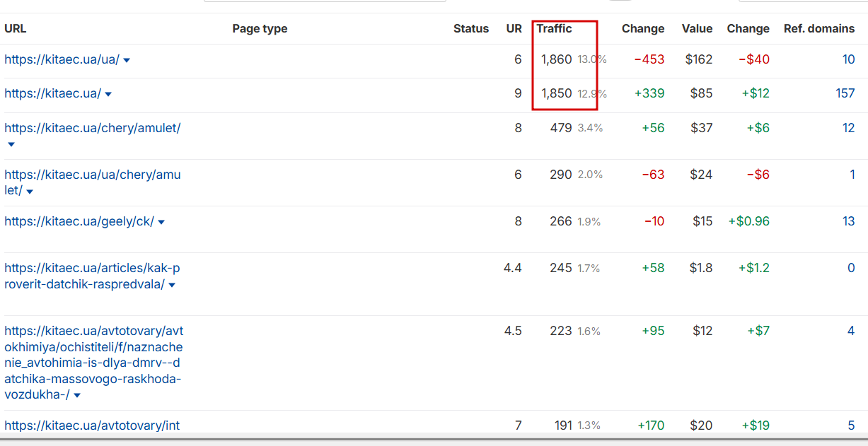The image size is (868, 446).
Task: Open 4 referring domains for ochistiteli URL
Action: (851, 331)
